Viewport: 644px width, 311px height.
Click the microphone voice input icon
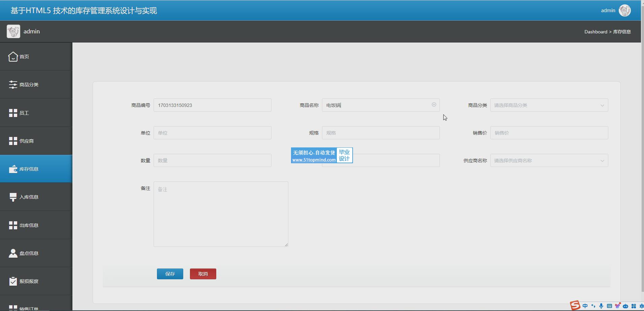click(601, 306)
